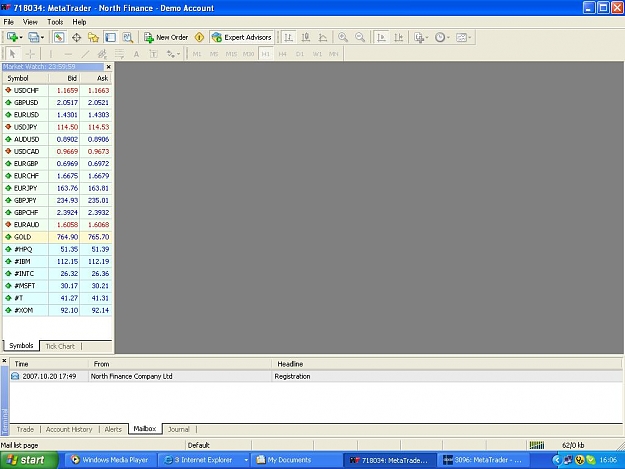Image resolution: width=625 pixels, height=469 pixels.
Task: Select the GOLD row in Market Watch
Action: (57, 237)
